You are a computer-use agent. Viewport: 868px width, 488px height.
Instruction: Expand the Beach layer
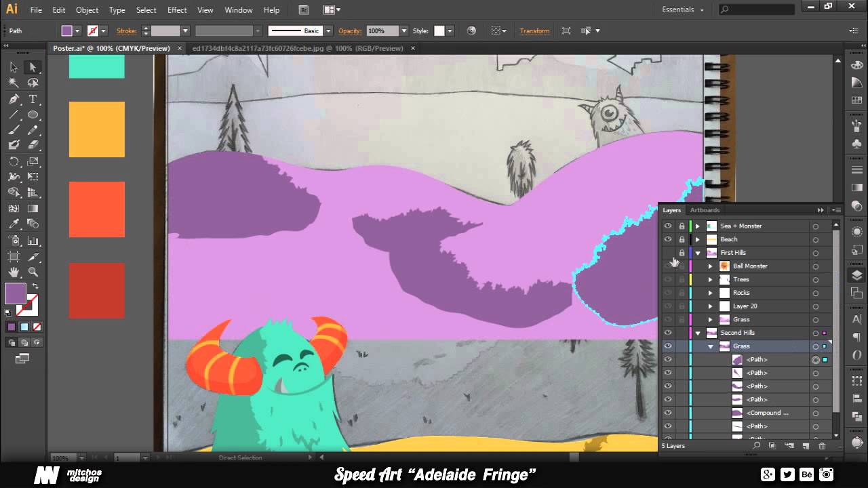697,239
